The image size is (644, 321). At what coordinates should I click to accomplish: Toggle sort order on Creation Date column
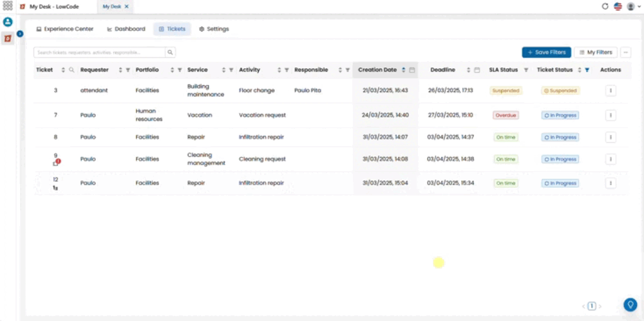click(404, 70)
